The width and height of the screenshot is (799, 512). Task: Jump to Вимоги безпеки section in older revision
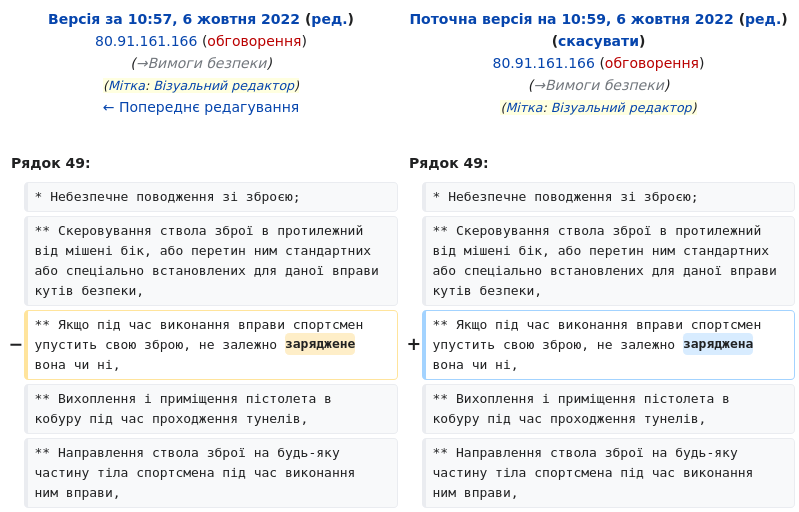[202, 63]
